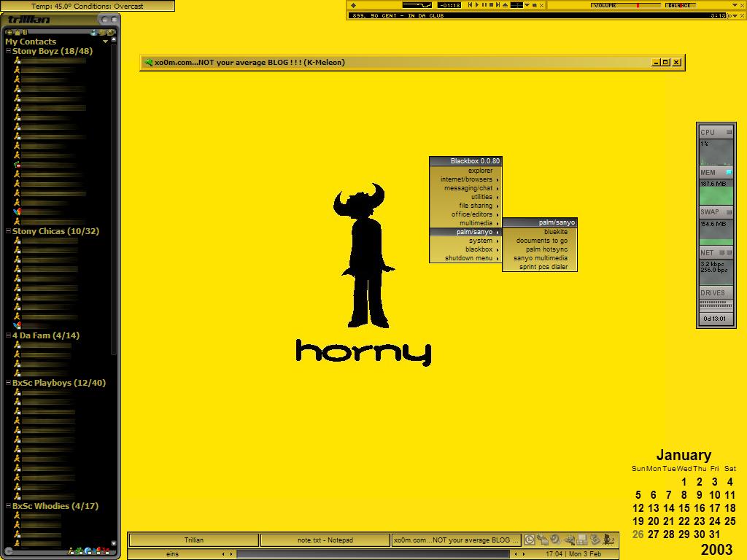Toggle the MEM panel indicator in system monitor
This screenshot has width=747, height=560.
pyautogui.click(x=729, y=172)
